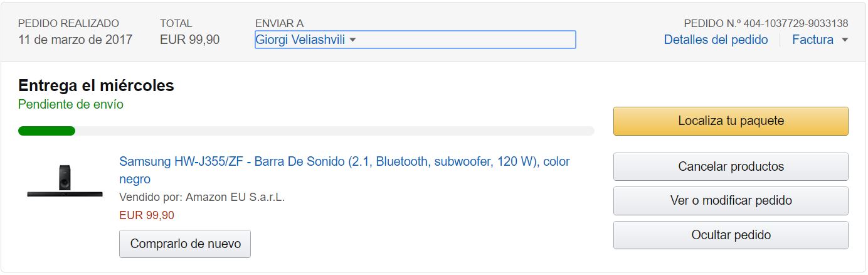Click the red EUR 99,90 product price
This screenshot has width=868, height=275.
[x=147, y=215]
